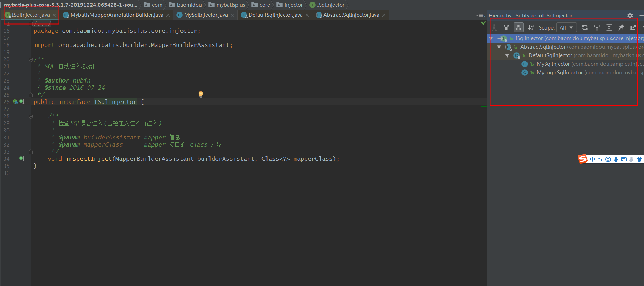Open the editor tabs list dropdown
This screenshot has width=644, height=286.
tap(481, 15)
